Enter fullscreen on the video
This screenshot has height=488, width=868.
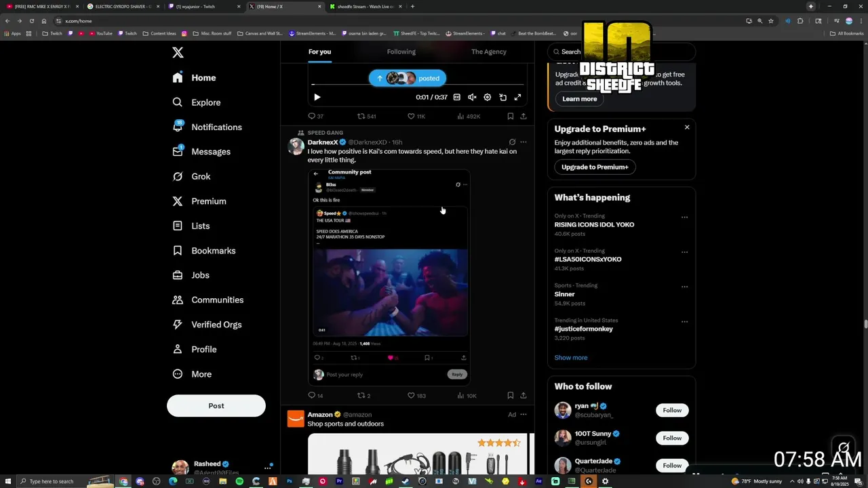[x=517, y=97]
